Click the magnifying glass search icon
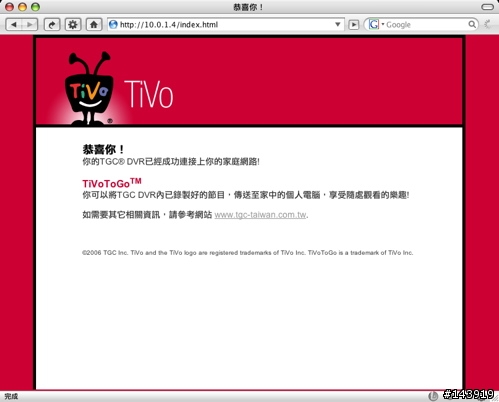 point(472,24)
